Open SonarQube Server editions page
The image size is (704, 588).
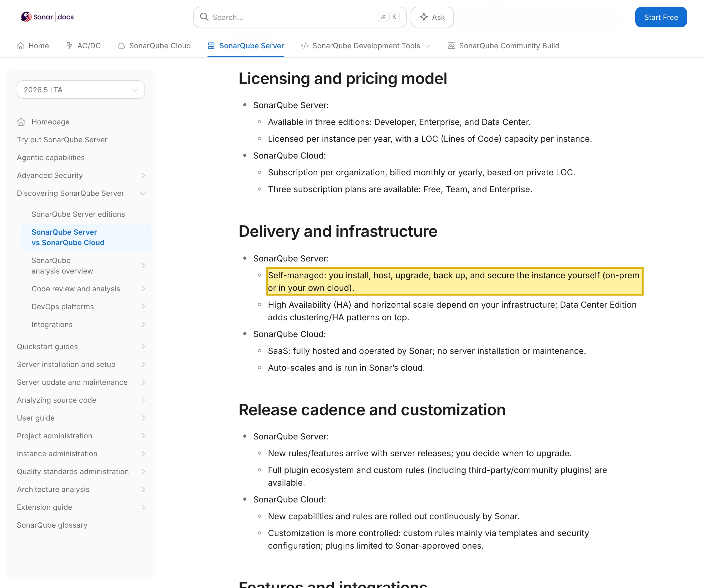78,214
